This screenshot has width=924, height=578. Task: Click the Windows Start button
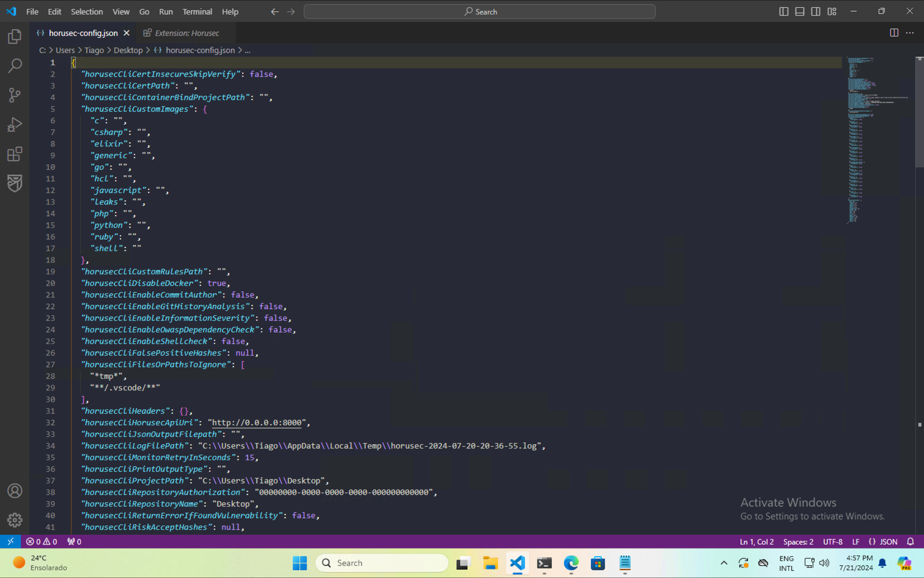point(299,563)
